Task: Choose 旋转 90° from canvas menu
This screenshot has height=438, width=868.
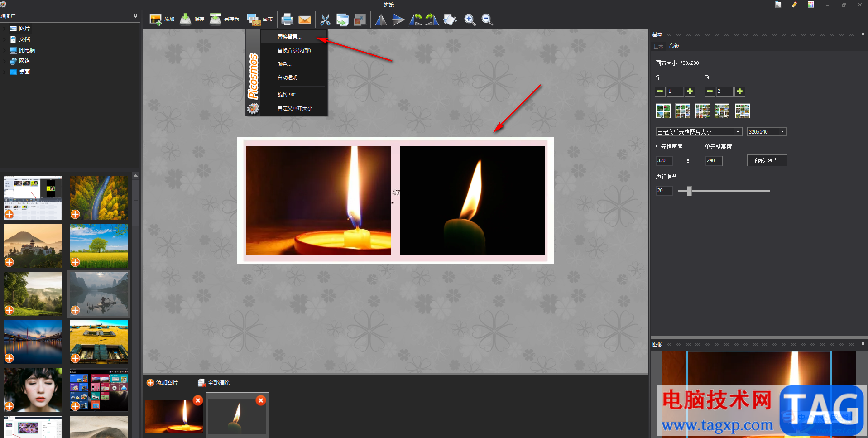Action: click(x=294, y=95)
